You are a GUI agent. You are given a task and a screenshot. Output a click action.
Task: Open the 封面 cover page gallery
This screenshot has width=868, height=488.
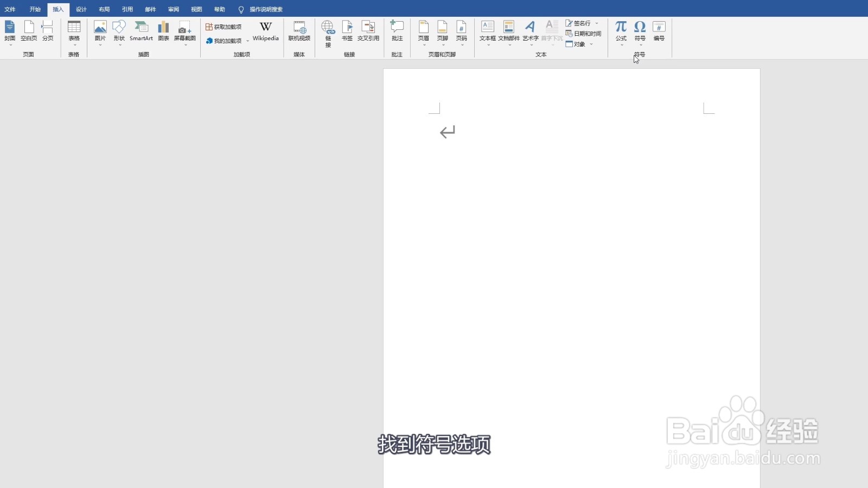point(10,33)
